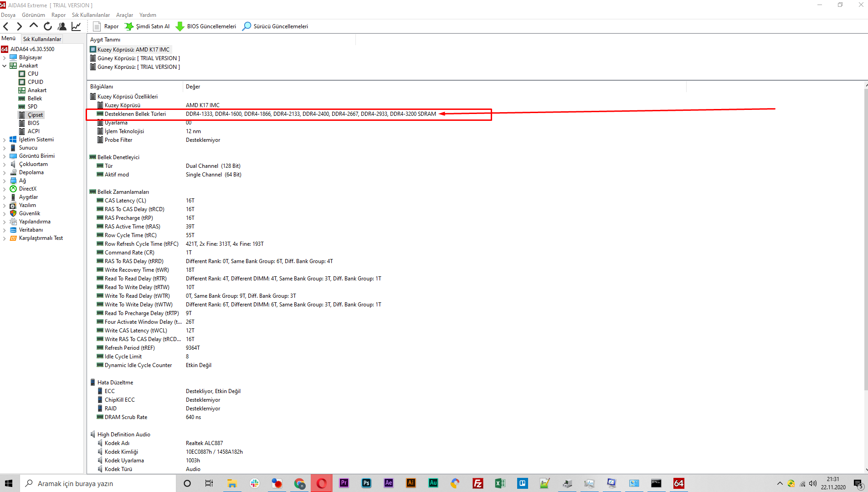Expand the Çokluortam tree node
Screen dimensions: 868x492
pyautogui.click(x=5, y=164)
